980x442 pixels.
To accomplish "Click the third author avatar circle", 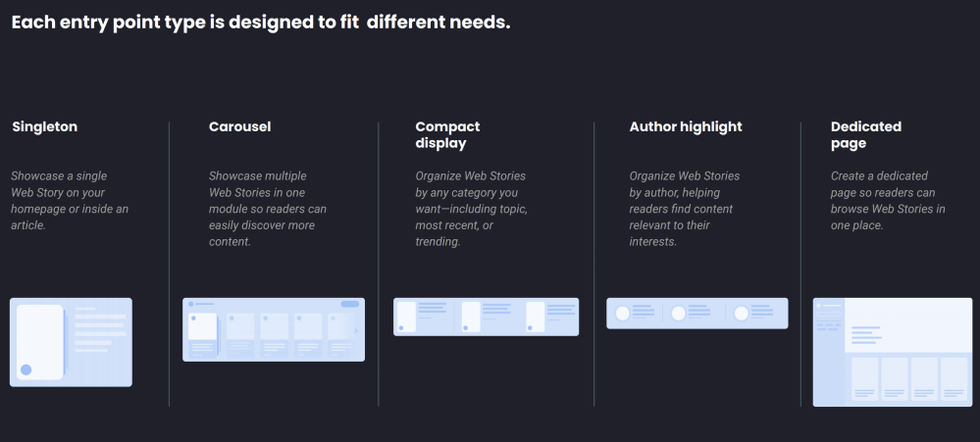I will [x=742, y=313].
